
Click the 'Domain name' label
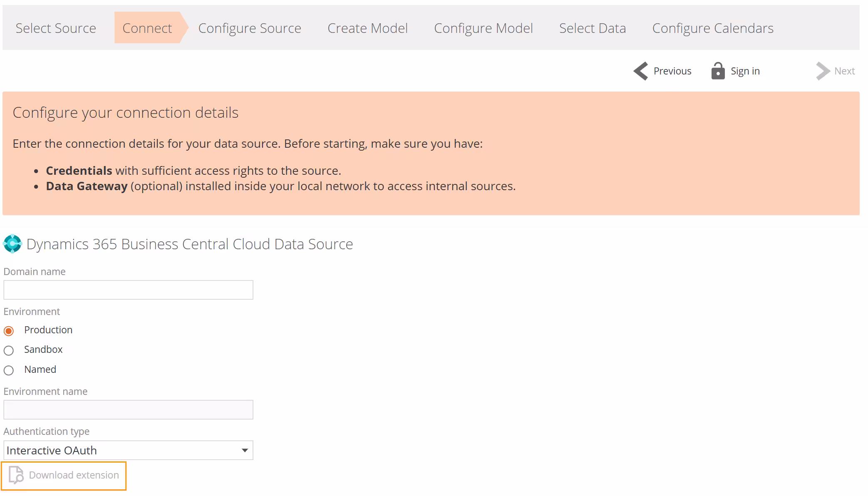point(35,272)
